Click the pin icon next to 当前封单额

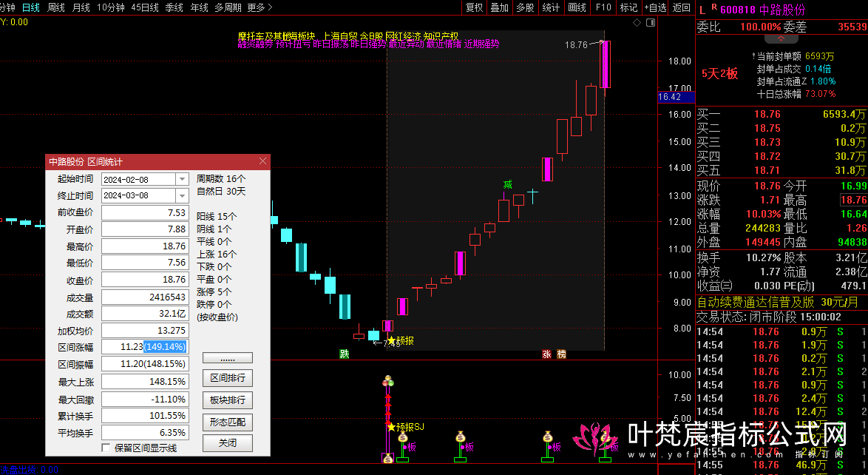coord(753,56)
